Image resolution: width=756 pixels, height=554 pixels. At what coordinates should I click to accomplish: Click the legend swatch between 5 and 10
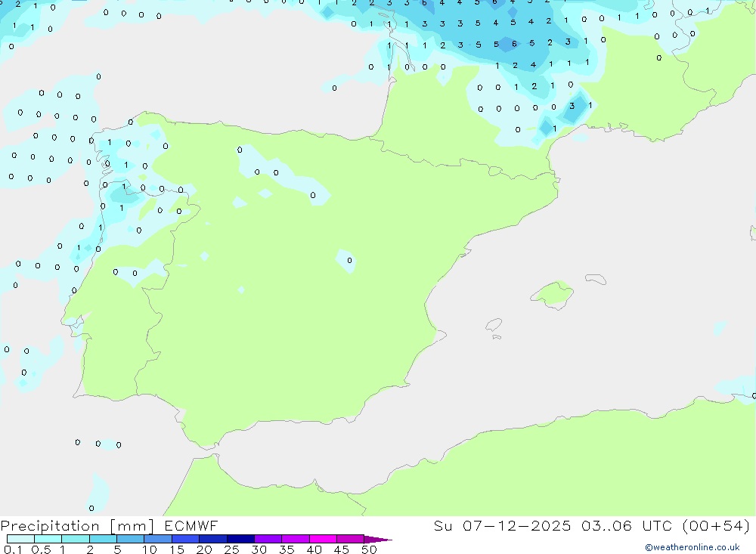130,539
